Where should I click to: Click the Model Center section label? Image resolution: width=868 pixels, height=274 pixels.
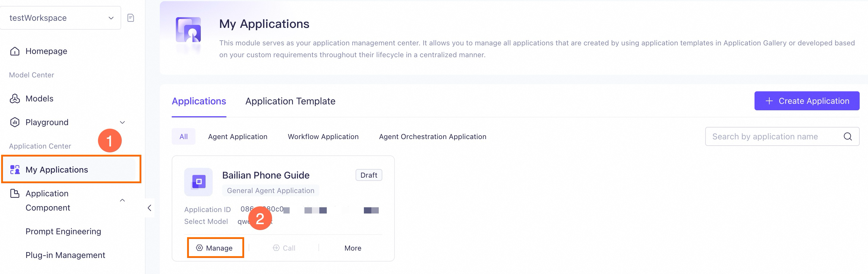point(31,75)
